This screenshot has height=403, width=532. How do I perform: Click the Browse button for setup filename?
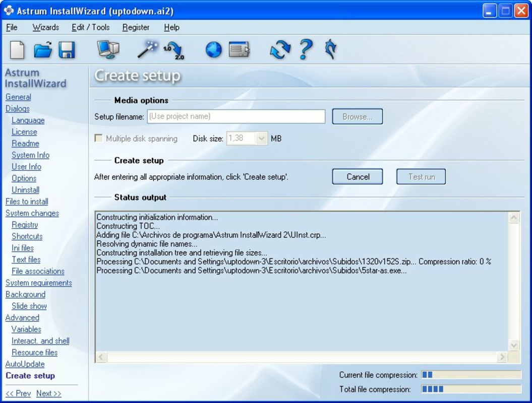click(357, 116)
